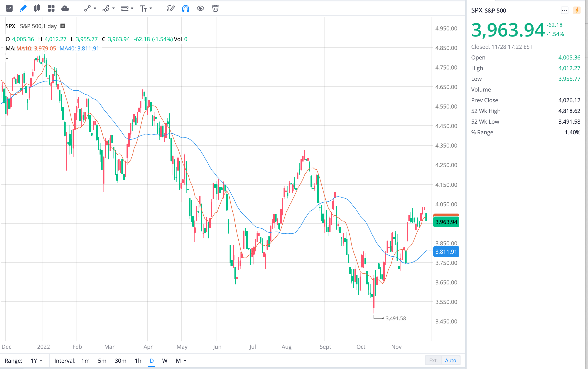The width and height of the screenshot is (588, 369).
Task: Click the candlestick chart style icon
Action: (x=37, y=9)
